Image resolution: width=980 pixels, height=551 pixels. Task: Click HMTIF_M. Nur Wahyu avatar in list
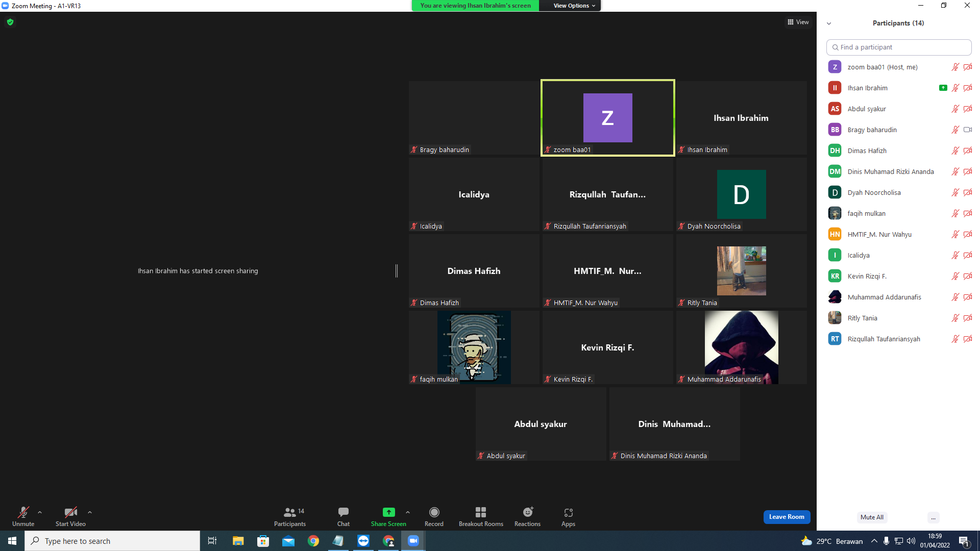click(x=835, y=234)
